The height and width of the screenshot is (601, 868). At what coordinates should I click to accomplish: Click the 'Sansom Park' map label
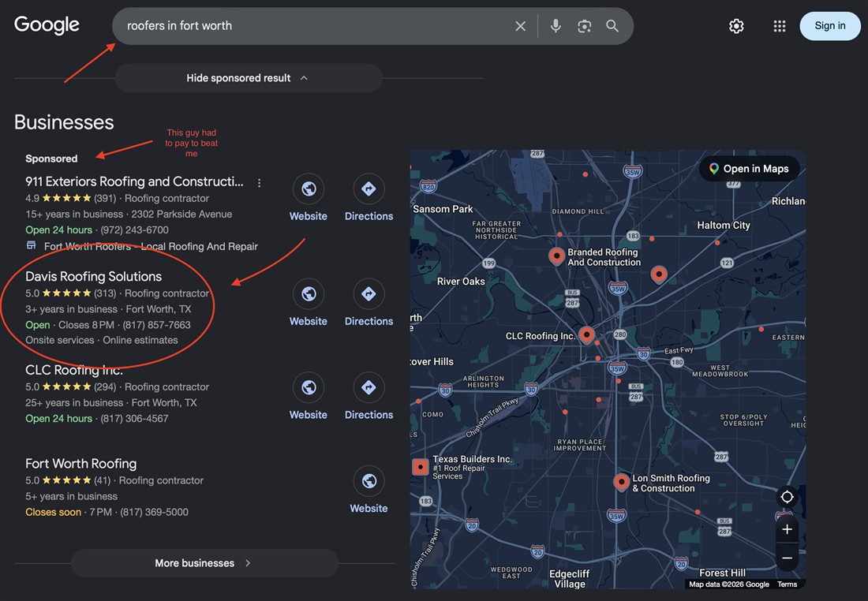pyautogui.click(x=443, y=209)
